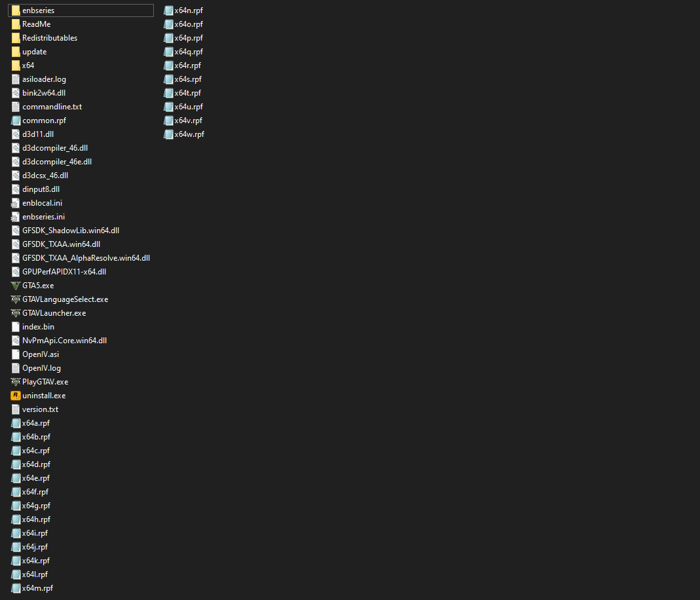Screen dimensions: 700x600
Task: Click the commandline.txt document icon
Action: tap(16, 107)
